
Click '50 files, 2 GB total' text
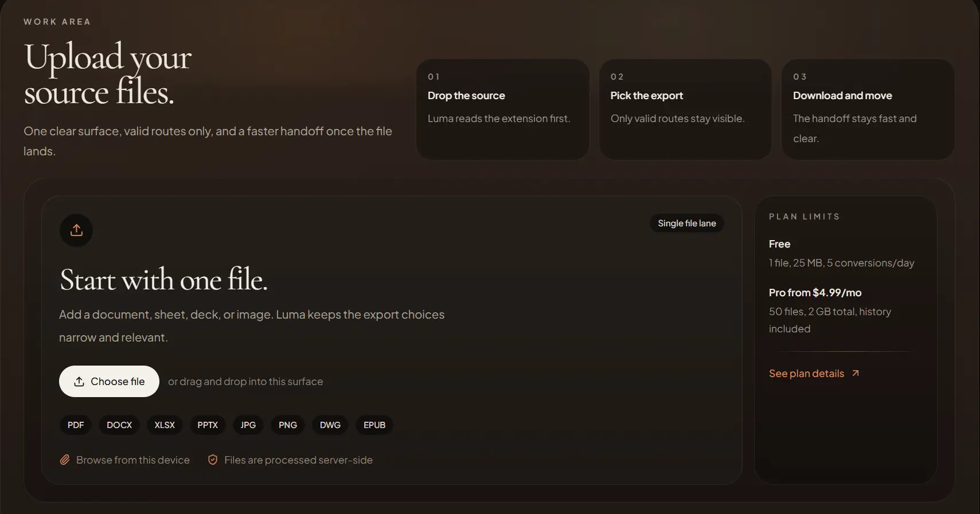pyautogui.click(x=812, y=312)
